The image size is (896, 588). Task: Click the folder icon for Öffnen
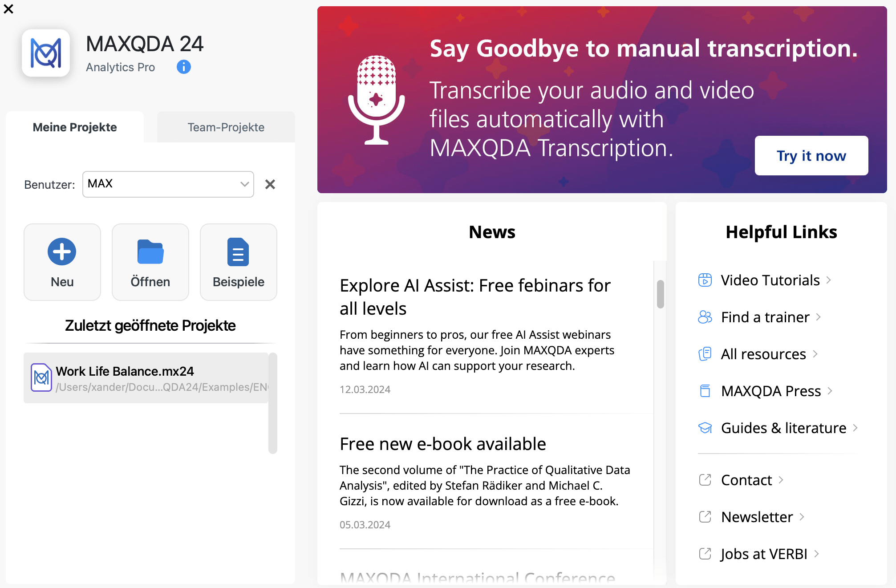150,251
